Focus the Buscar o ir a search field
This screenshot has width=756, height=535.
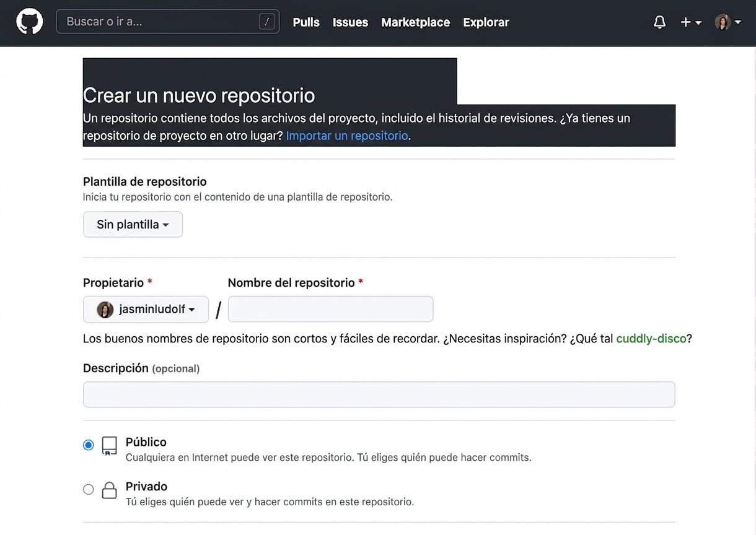tap(167, 22)
